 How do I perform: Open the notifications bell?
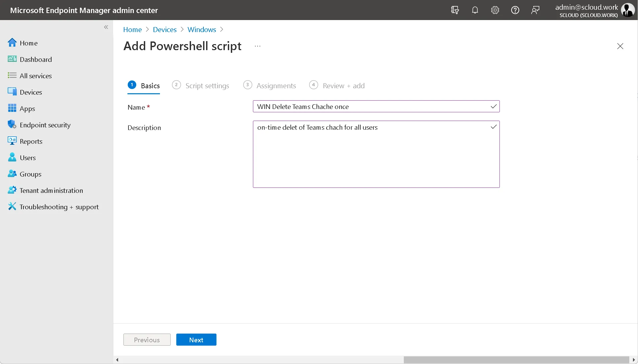coord(475,10)
